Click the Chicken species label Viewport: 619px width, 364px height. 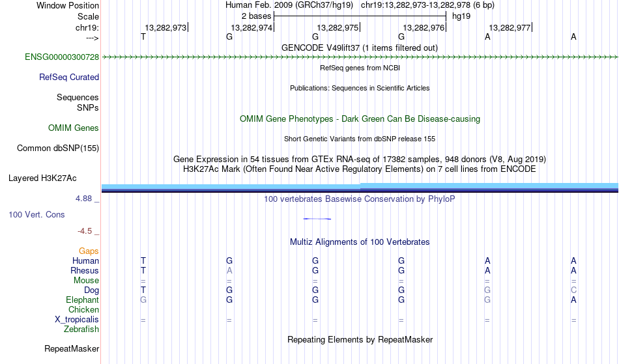point(83,310)
